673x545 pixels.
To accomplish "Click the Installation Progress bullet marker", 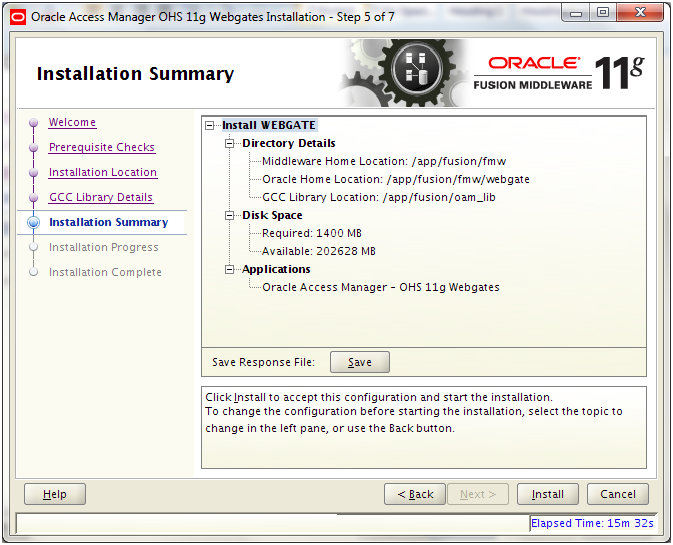I will (33, 247).
